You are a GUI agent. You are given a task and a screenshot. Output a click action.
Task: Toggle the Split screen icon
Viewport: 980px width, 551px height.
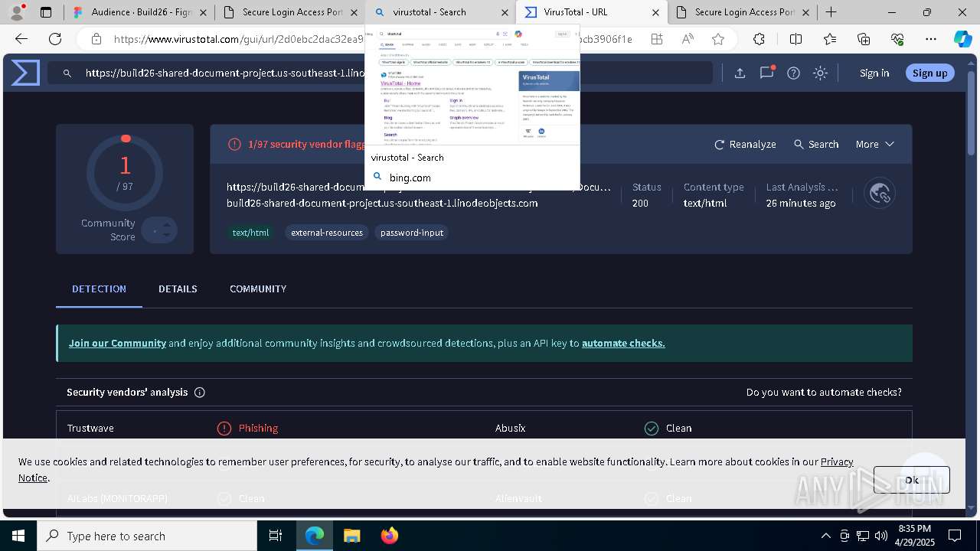795,39
